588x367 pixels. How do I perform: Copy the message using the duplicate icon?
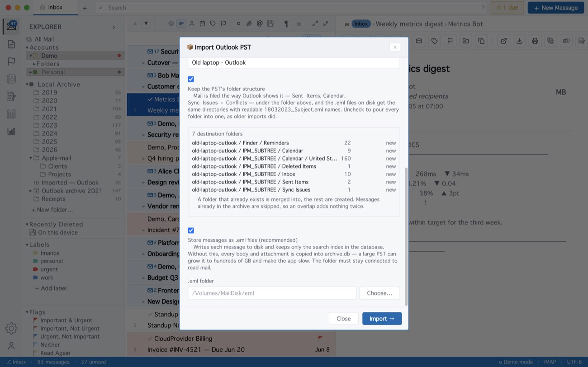[481, 41]
